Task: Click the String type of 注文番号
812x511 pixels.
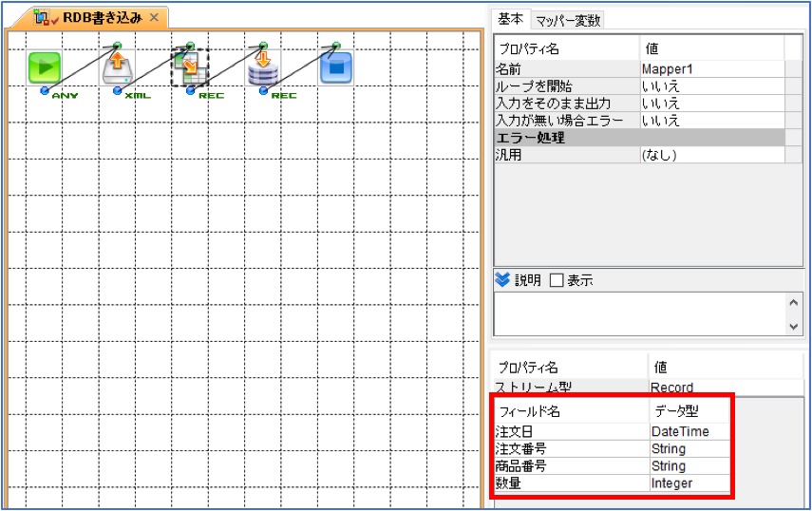Action: [689, 448]
